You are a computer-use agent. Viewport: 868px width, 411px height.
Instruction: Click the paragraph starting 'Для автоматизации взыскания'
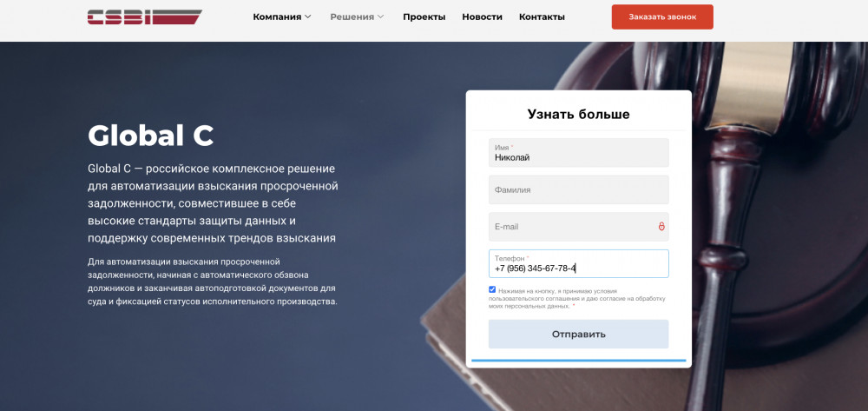tap(213, 282)
